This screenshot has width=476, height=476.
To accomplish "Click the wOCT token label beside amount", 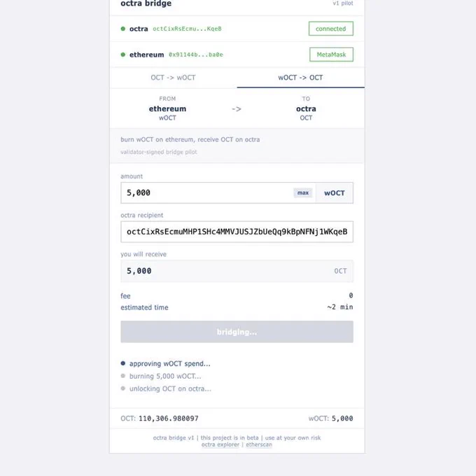I will click(335, 193).
